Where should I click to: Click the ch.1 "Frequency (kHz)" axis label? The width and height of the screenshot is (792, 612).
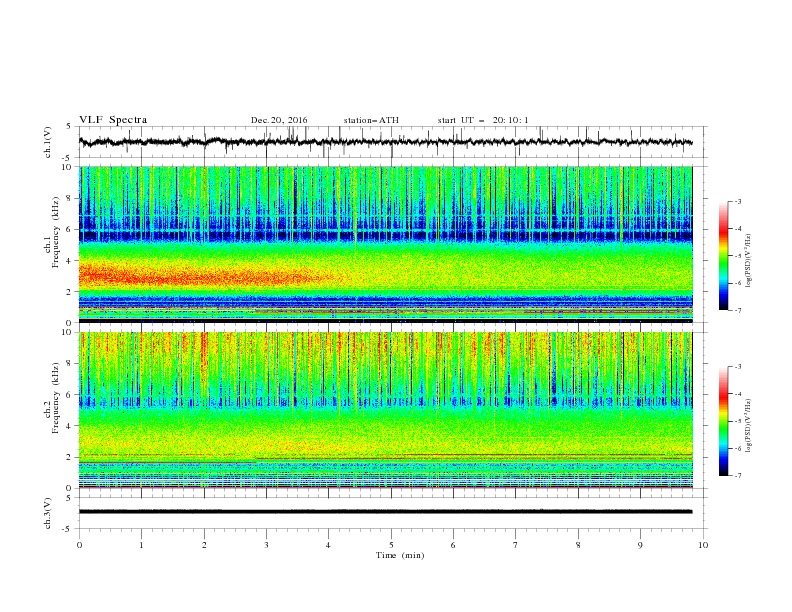pyautogui.click(x=56, y=232)
